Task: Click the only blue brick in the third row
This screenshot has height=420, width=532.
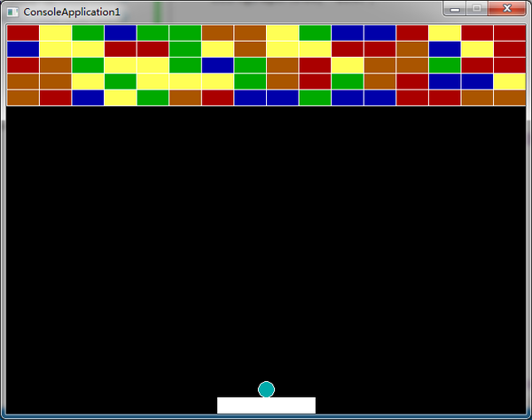Action: coord(218,65)
